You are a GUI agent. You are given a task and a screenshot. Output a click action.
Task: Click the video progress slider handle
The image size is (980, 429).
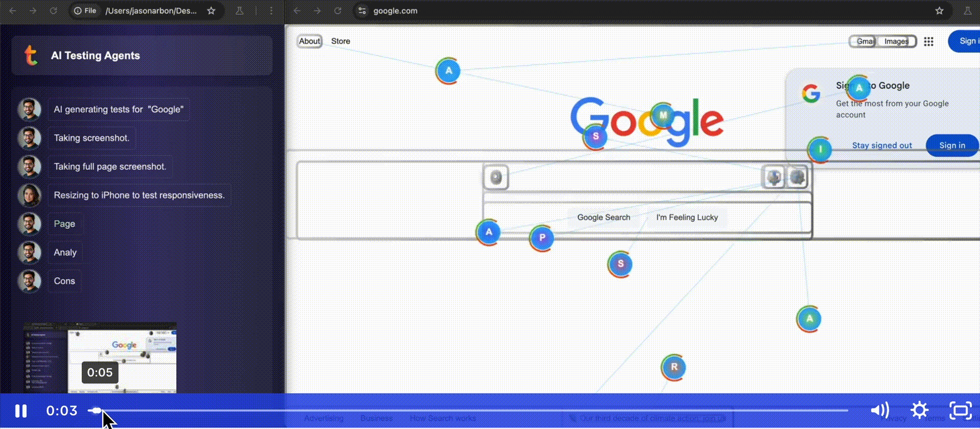pos(96,410)
